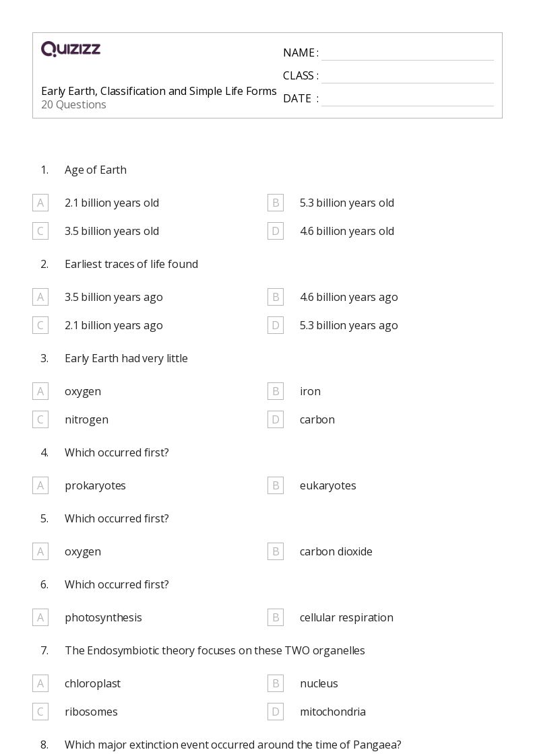535x756 pixels.
Task: Select box B for carbon dioxide
Action: click(276, 551)
